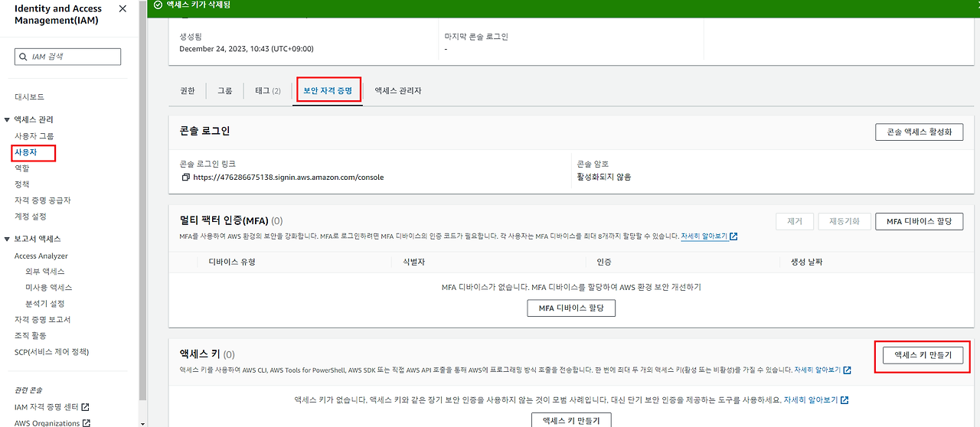The width and height of the screenshot is (980, 427).
Task: Open 조직 활동 in the sidebar
Action: [30, 336]
